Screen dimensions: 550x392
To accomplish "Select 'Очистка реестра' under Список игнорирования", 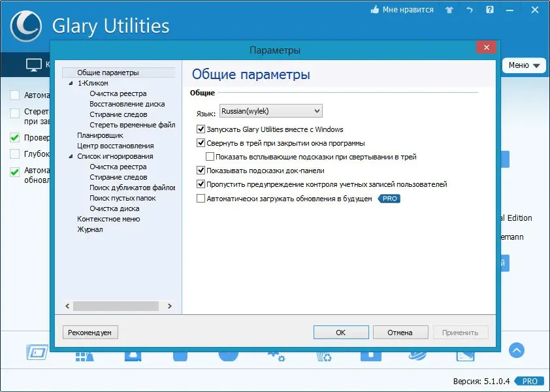I will [118, 167].
